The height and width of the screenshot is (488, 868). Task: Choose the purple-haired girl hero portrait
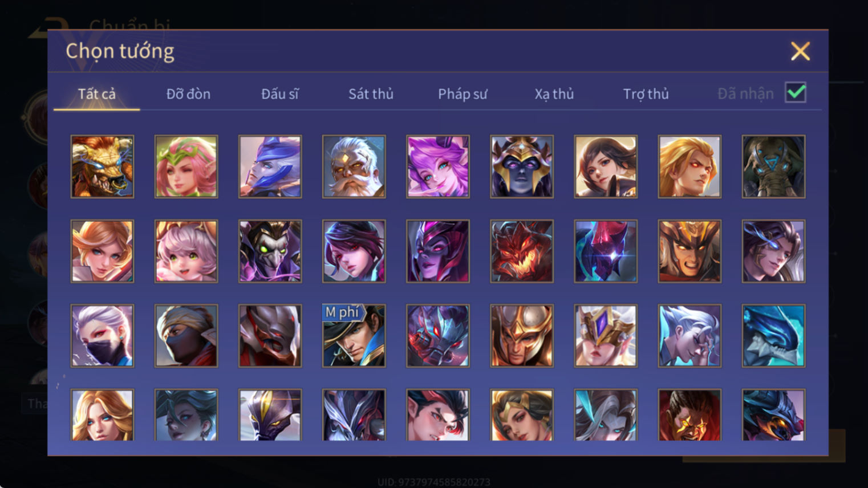(437, 166)
